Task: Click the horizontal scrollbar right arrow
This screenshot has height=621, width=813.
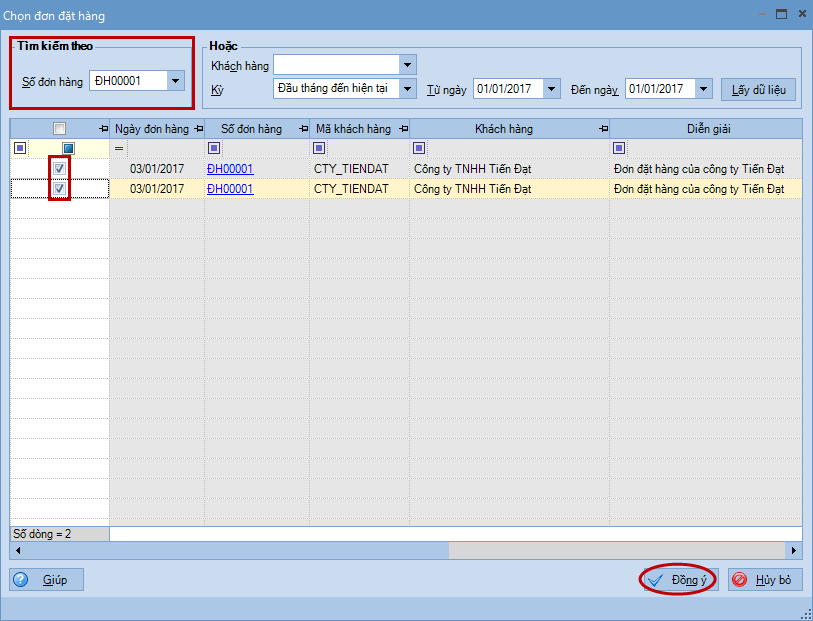Action: tap(794, 551)
